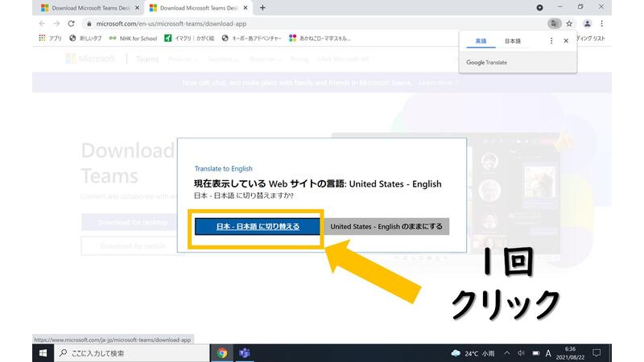Open Translate popup's three-dot options menu
Image resolution: width=644 pixels, height=362 pixels.
551,40
